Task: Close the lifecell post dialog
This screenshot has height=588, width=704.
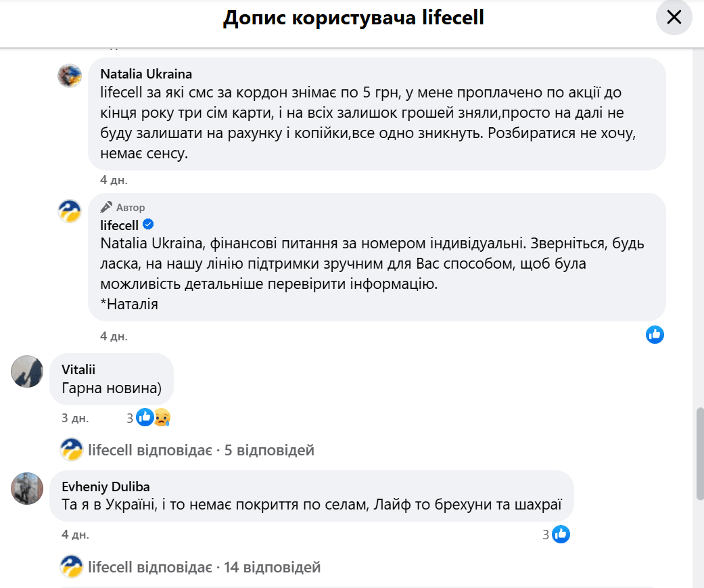Action: click(x=674, y=18)
